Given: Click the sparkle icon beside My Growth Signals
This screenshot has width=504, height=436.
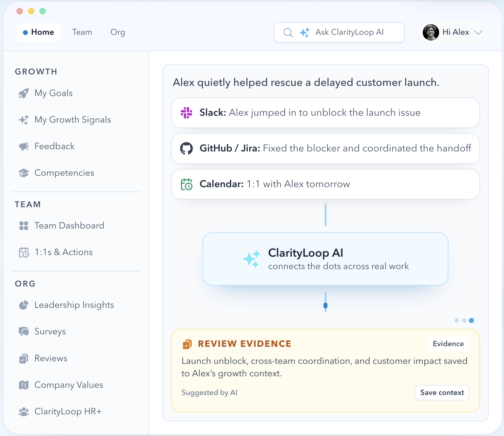Looking at the screenshot, I should point(24,120).
